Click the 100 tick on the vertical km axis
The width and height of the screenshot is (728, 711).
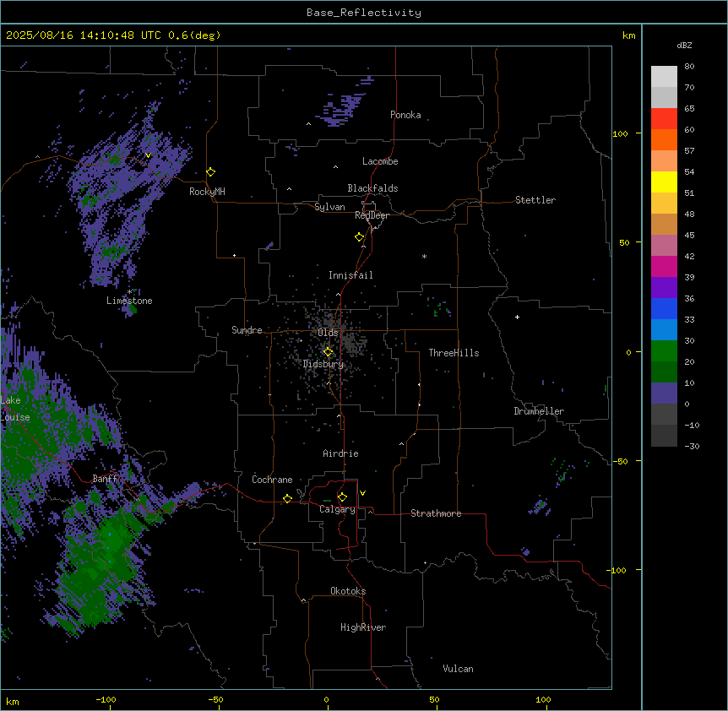(620, 133)
